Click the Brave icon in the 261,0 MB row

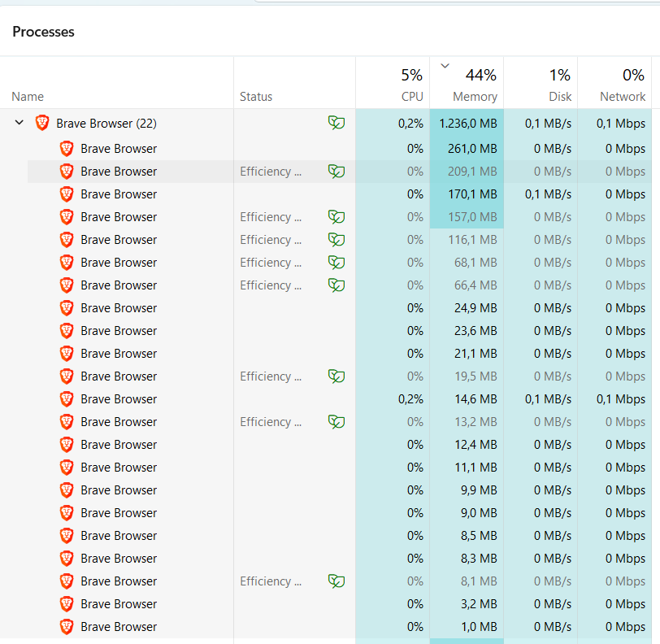[x=67, y=149]
